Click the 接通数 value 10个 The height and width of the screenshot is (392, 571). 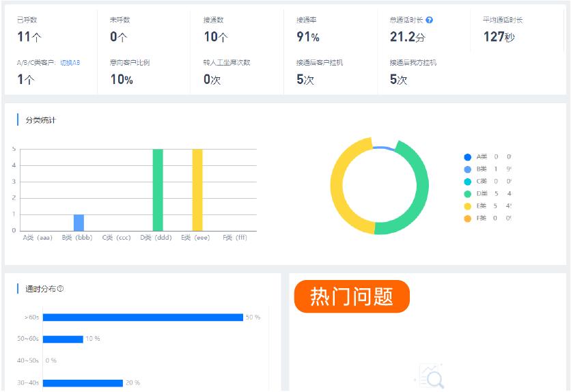coord(216,37)
